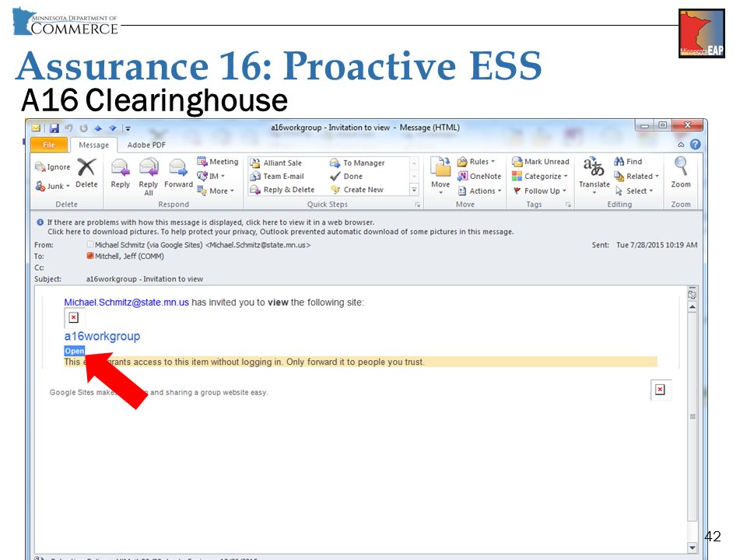Expand the Quick Steps gallery
Screen dimensions: 747x560
pos(414,190)
